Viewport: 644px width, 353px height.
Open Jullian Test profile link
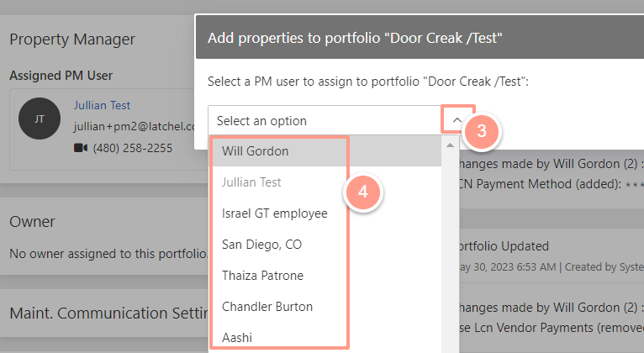pyautogui.click(x=102, y=106)
